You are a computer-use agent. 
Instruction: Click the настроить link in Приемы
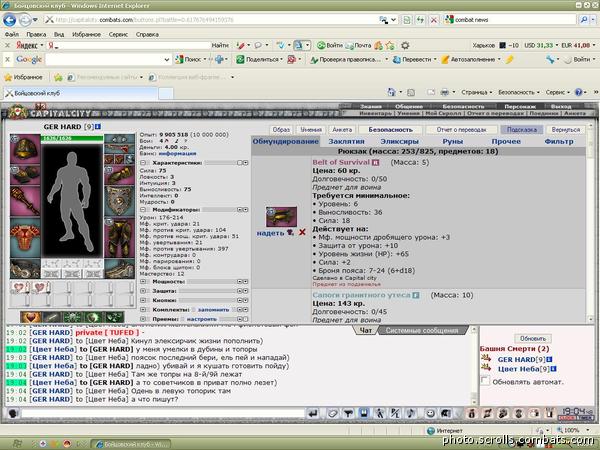click(202, 319)
